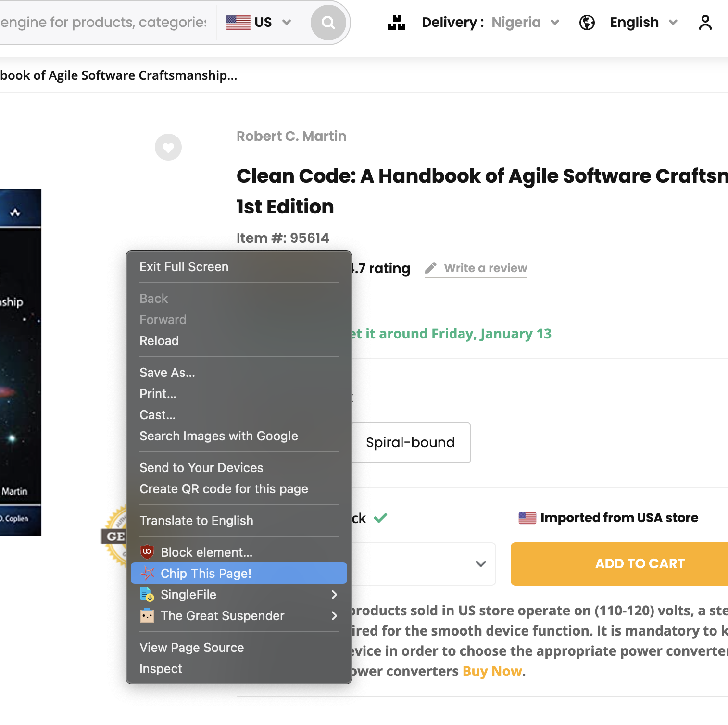This screenshot has width=728, height=725.
Task: Click the US flag icon
Action: (237, 21)
